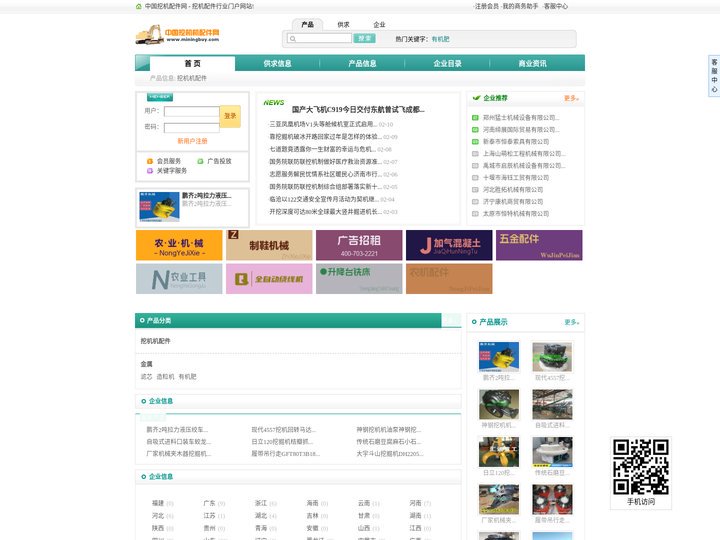Viewport: 720px width, 540px height.
Task: Click green icon beside 郑州猛士机械设备有限公司
Action: (475, 118)
